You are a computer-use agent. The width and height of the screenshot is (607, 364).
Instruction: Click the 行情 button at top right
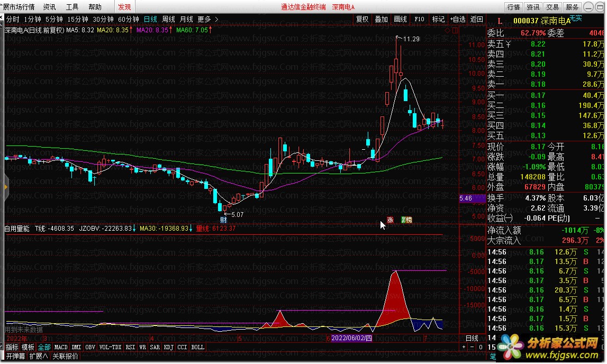(x=514, y=7)
